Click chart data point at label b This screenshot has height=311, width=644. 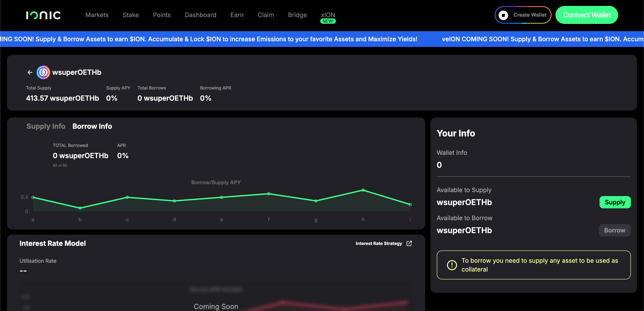click(x=80, y=208)
